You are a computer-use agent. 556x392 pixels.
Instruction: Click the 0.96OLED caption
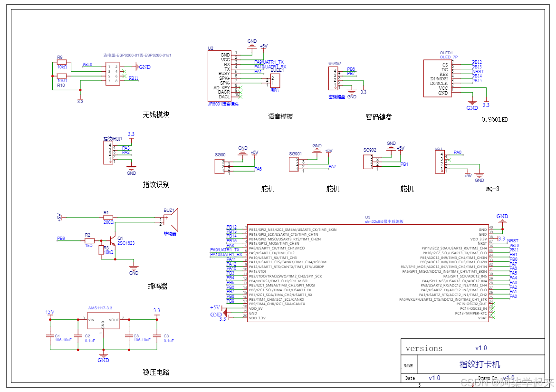pyautogui.click(x=495, y=119)
